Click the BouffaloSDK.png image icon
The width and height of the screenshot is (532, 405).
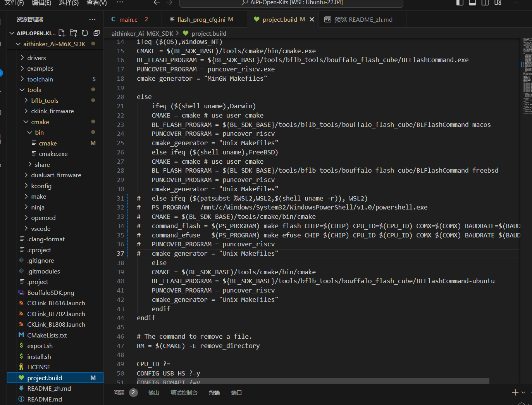point(21,292)
